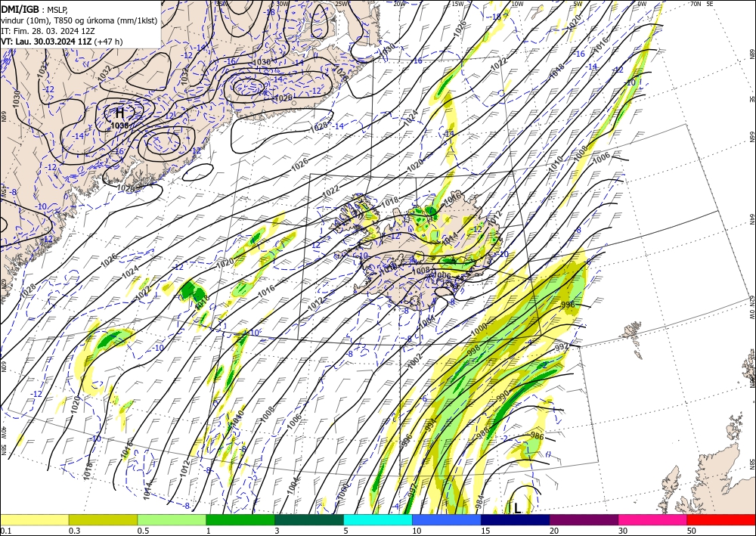Click the '984' isobar label
This screenshot has height=536, width=756.
coord(480,503)
